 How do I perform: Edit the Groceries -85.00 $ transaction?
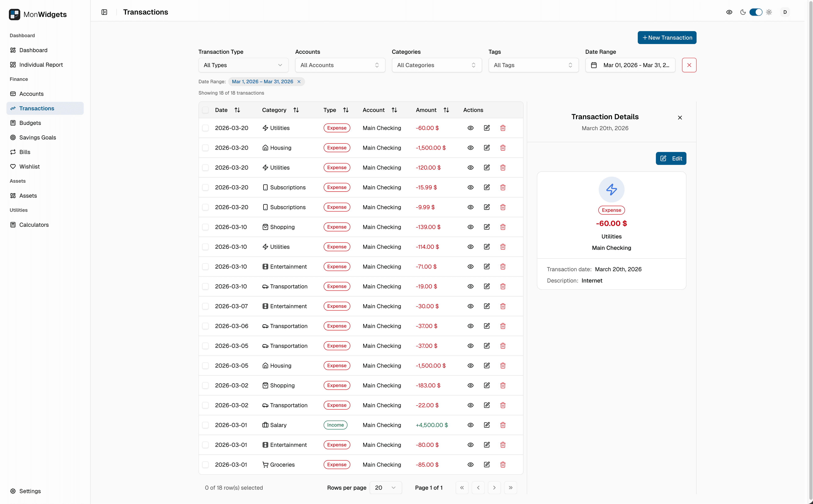click(487, 465)
